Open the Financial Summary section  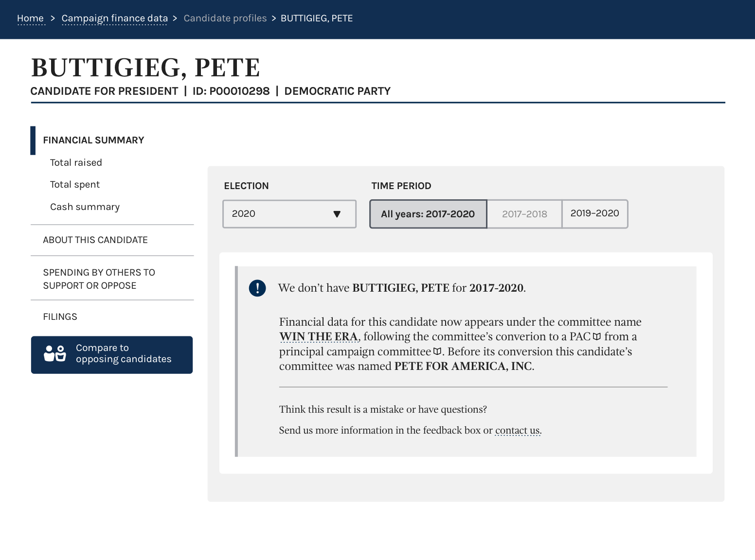pyautogui.click(x=93, y=140)
